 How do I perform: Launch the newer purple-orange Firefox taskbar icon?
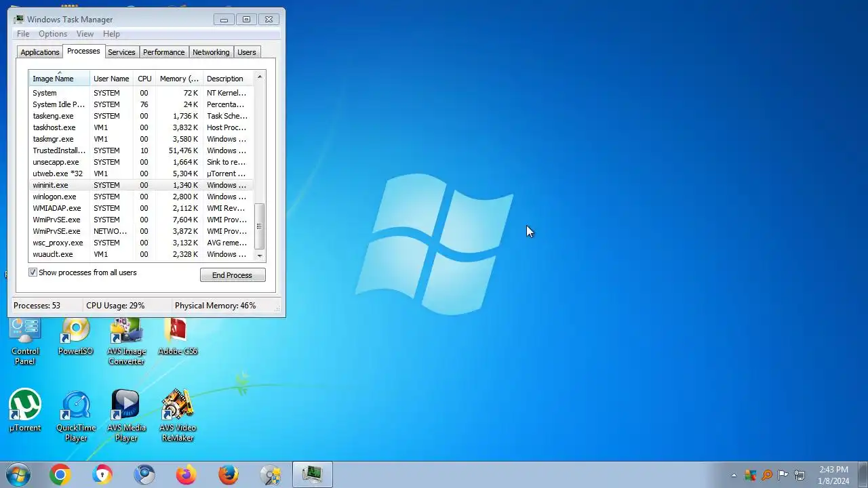click(186, 474)
